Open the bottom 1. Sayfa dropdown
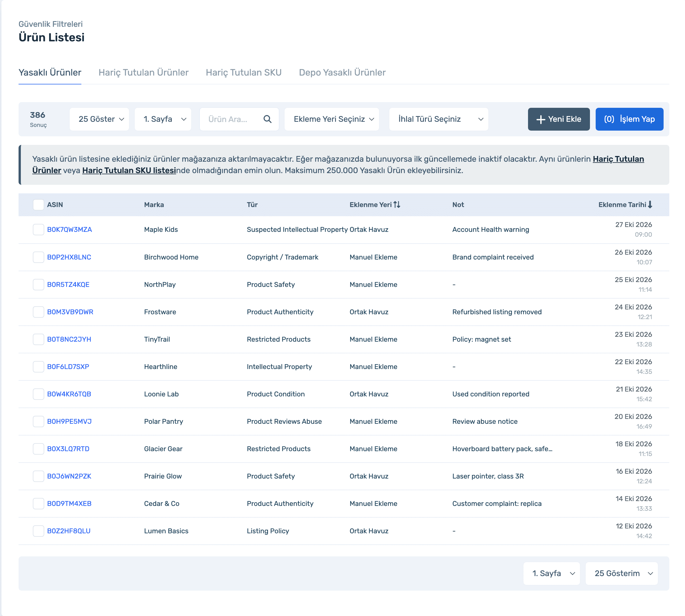This screenshot has width=685, height=616. coord(551,573)
